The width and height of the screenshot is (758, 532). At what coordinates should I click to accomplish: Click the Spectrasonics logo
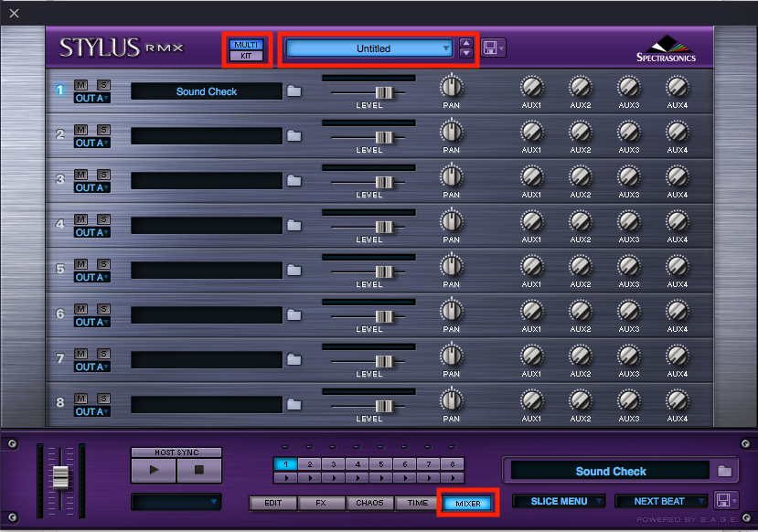tap(667, 48)
